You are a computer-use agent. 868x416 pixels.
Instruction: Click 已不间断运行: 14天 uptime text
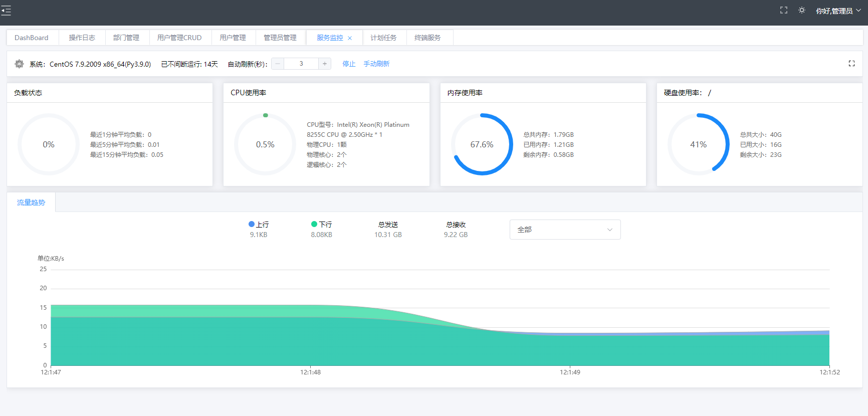(189, 64)
